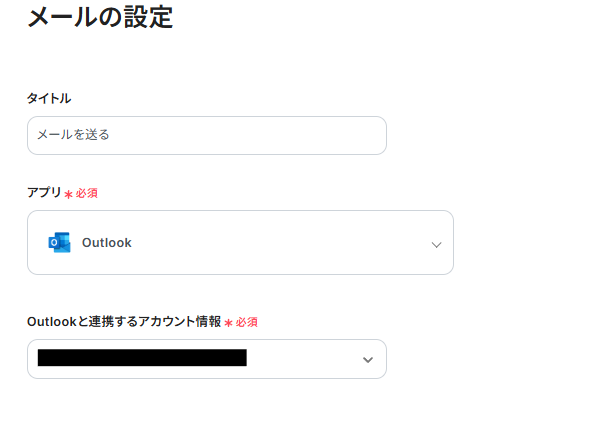Click 必須 marker next to アプリ
Image resolution: width=600 pixels, height=421 pixels.
point(87,193)
